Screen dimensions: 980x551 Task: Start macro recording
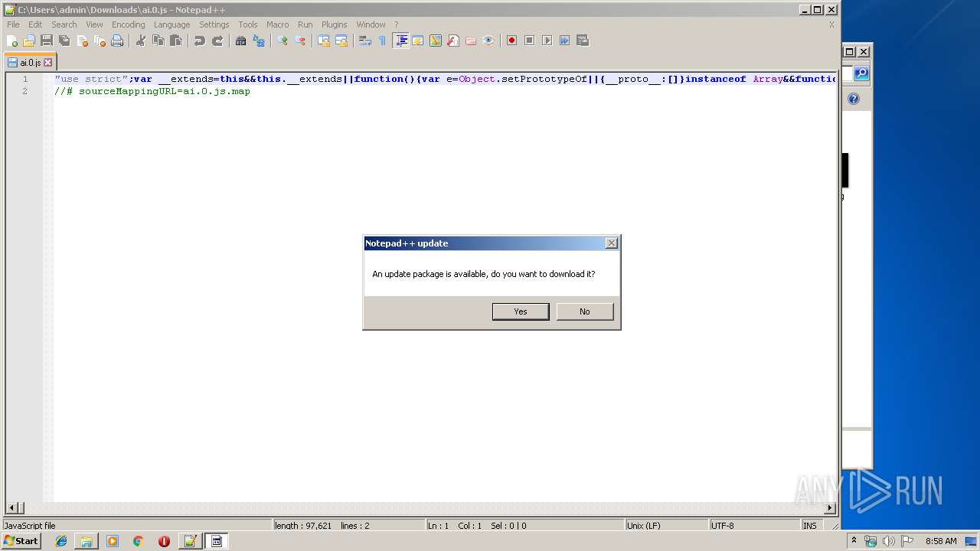click(x=512, y=41)
